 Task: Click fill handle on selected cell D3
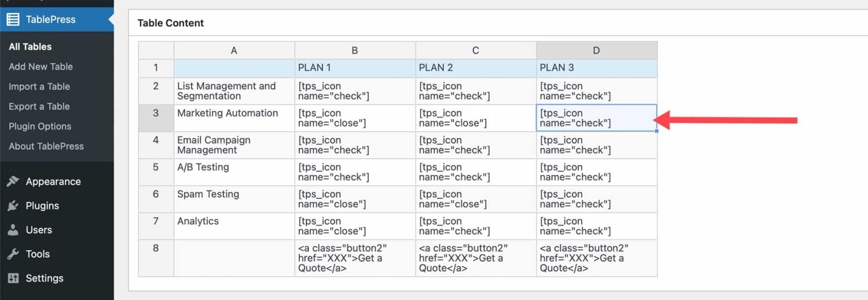click(657, 131)
